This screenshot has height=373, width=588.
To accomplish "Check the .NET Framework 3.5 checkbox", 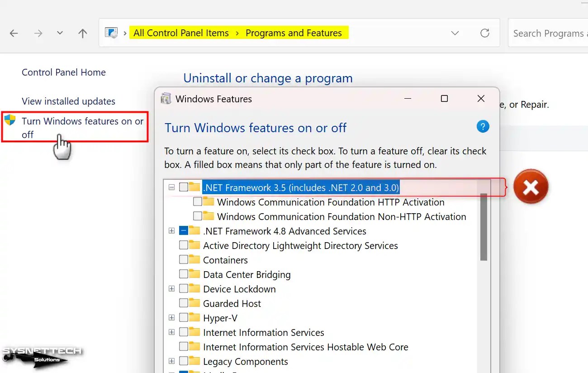I will click(184, 187).
